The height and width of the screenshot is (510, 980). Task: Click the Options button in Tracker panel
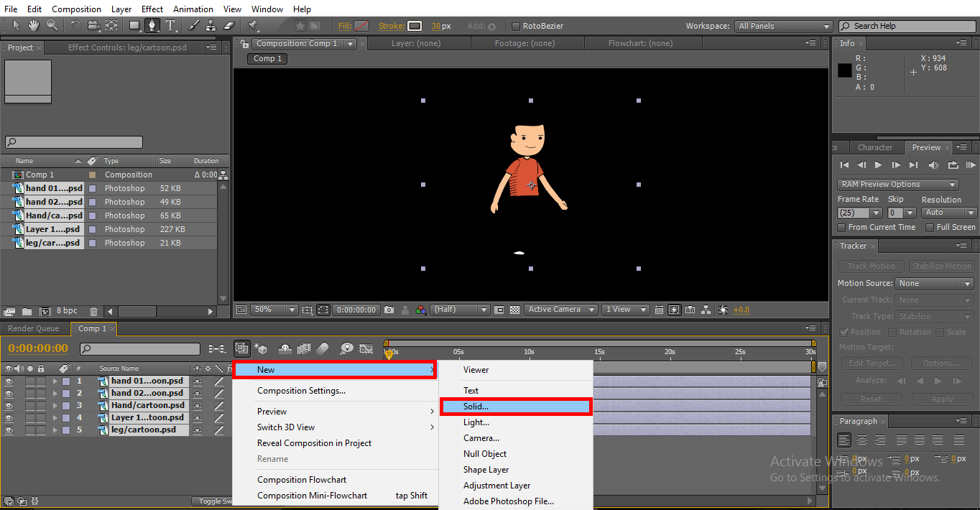[941, 363]
